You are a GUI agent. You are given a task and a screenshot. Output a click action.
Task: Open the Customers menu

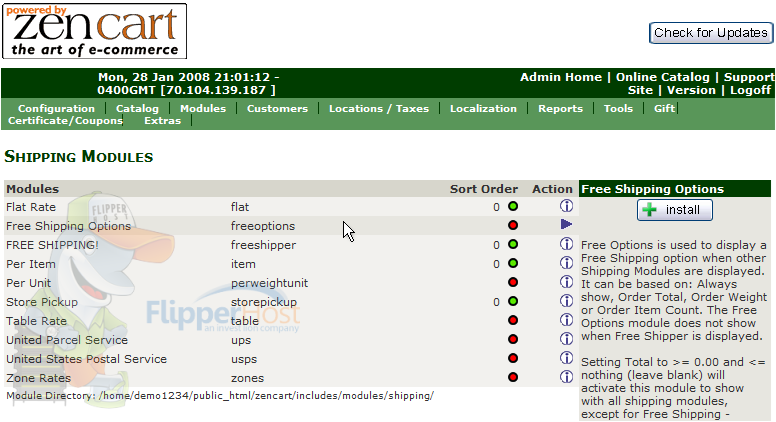tap(277, 108)
